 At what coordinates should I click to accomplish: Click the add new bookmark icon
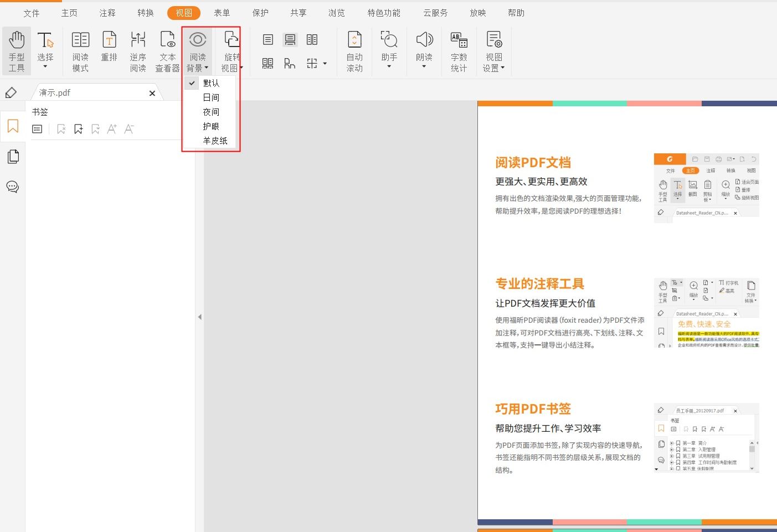tap(78, 129)
